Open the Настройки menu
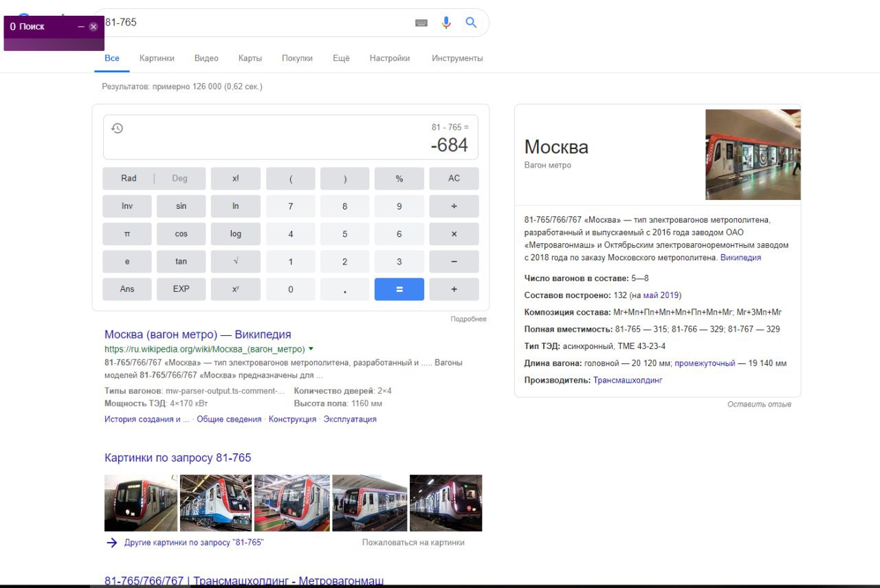The width and height of the screenshot is (880, 588). tap(390, 58)
